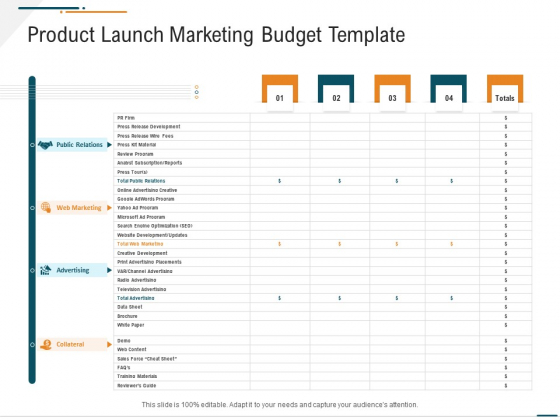The image size is (560, 420).
Task: Click the arrow beside Public Relations
Action: 110,145
